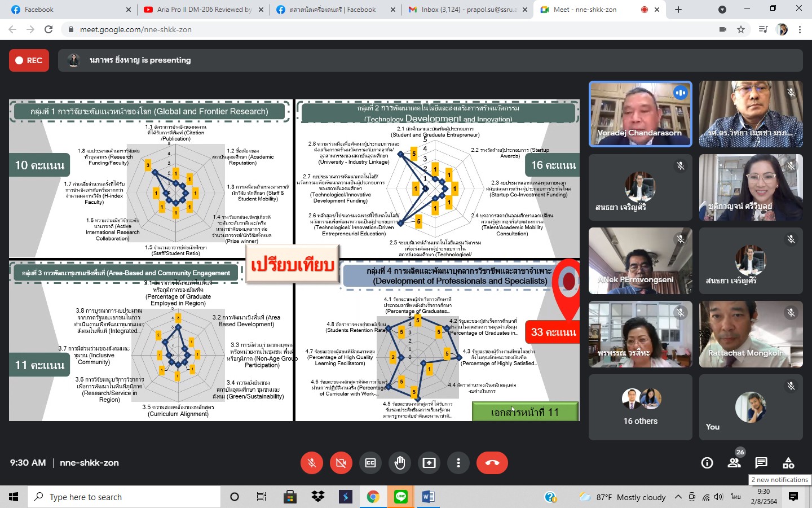The image size is (812, 508).
Task: Open more options three-dot menu
Action: [x=458, y=463]
